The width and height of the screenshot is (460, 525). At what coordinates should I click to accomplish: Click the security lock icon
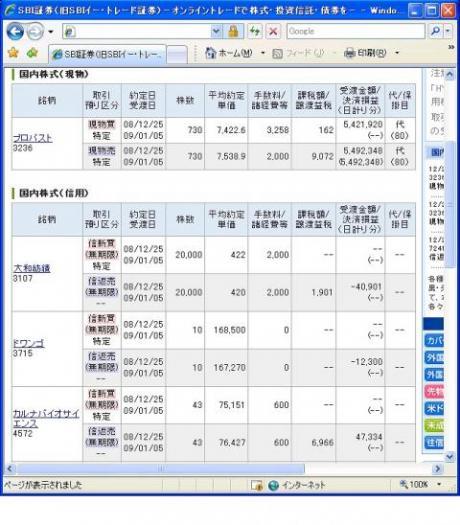tap(233, 31)
